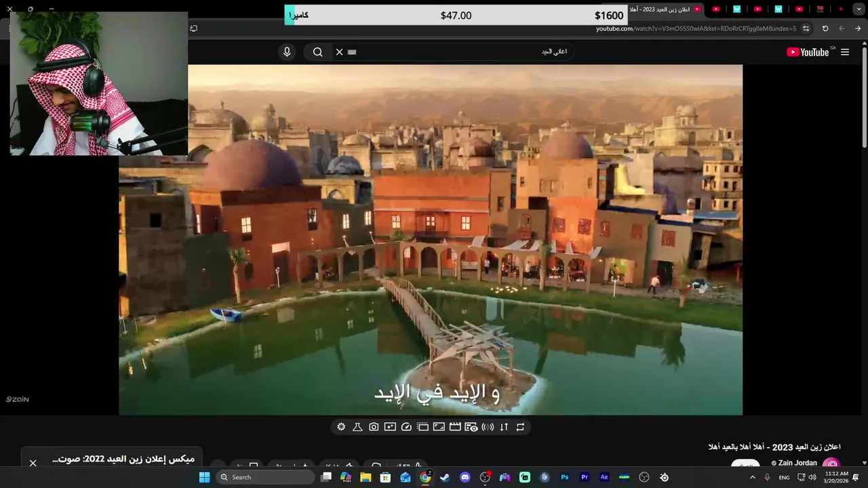The image size is (868, 488).
Task: Go forward in browser history
Action: 842,28
